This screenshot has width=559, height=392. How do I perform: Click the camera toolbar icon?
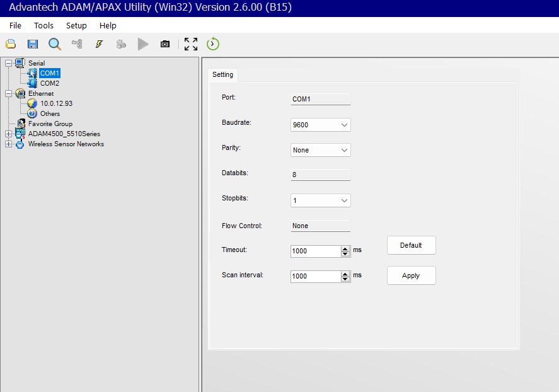pyautogui.click(x=165, y=44)
